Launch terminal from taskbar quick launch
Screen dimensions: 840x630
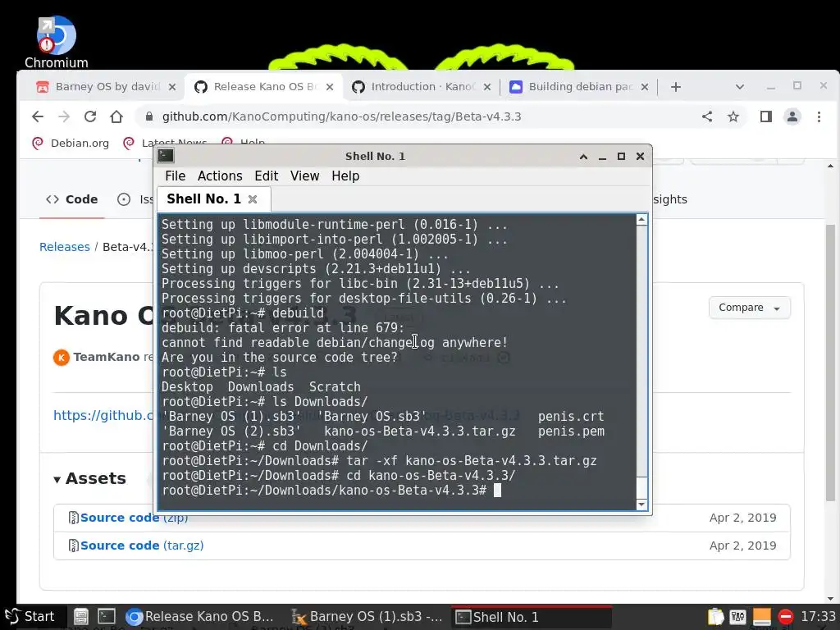pos(106,617)
